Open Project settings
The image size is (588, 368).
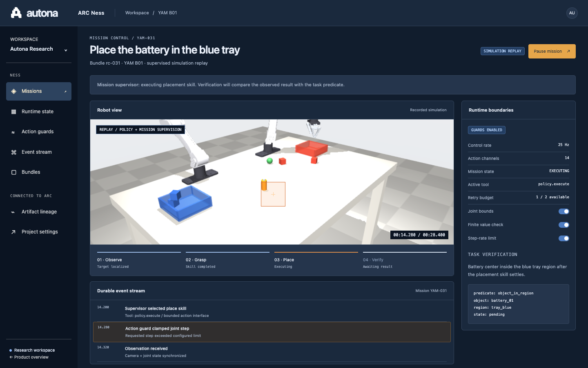39,232
